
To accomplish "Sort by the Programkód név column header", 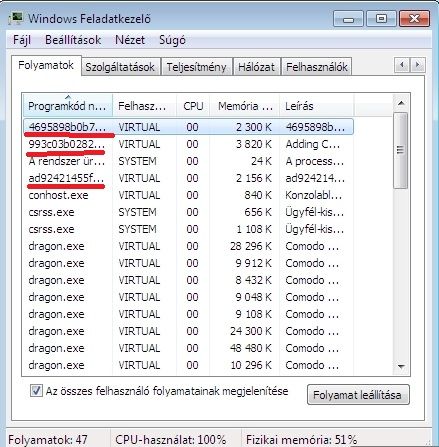I will coord(67,106).
